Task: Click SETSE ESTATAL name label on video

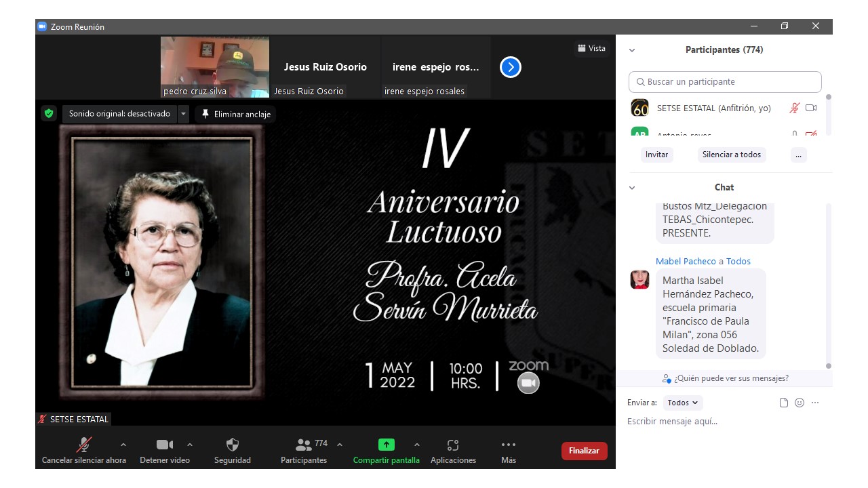Action: coord(73,420)
